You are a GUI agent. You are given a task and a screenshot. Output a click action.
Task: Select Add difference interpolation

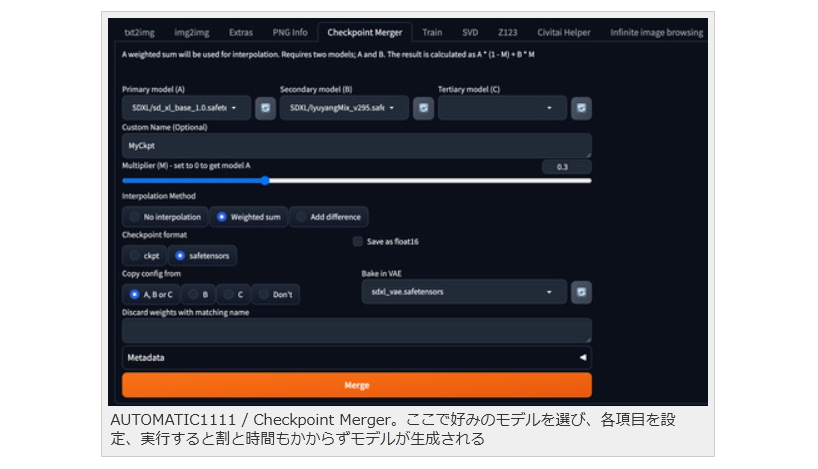329,216
